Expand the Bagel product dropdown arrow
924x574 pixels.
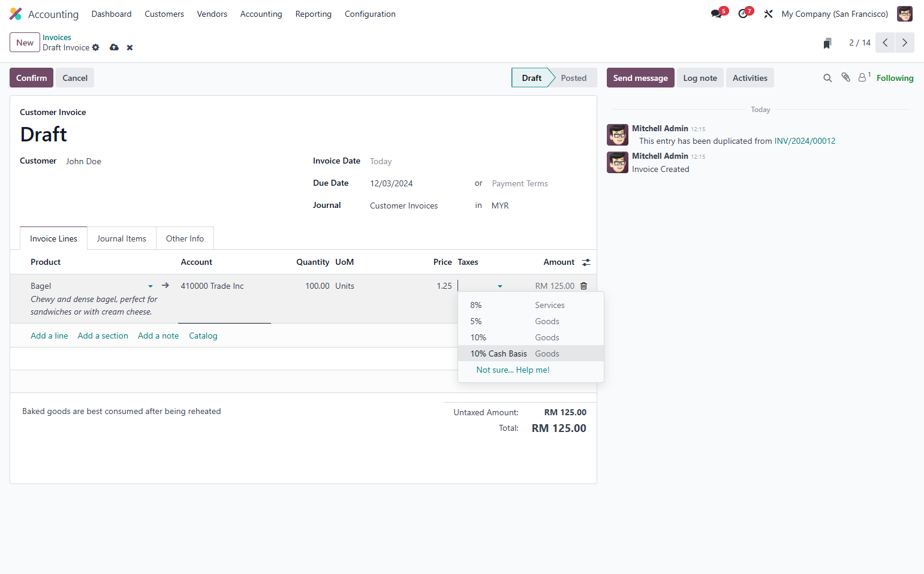pyautogui.click(x=151, y=286)
